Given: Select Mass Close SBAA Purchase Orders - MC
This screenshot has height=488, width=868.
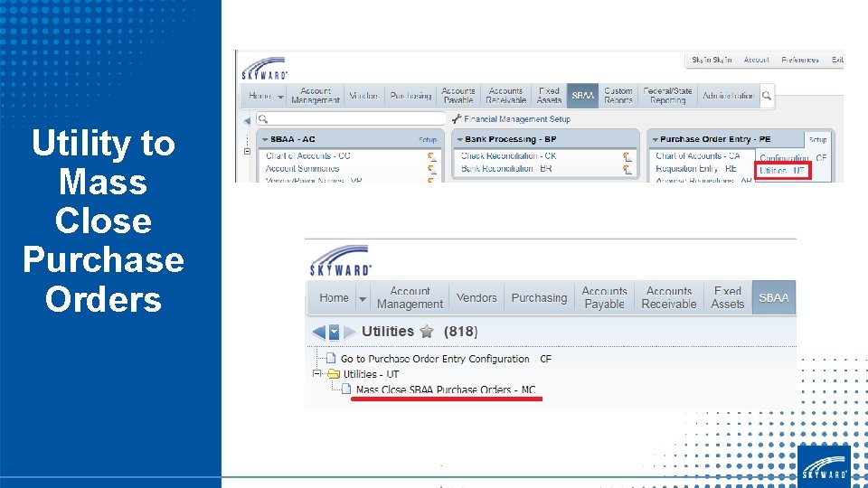Looking at the screenshot, I should pos(446,389).
